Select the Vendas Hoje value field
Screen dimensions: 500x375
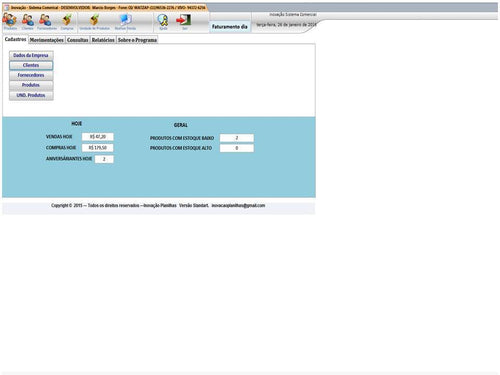click(98, 137)
